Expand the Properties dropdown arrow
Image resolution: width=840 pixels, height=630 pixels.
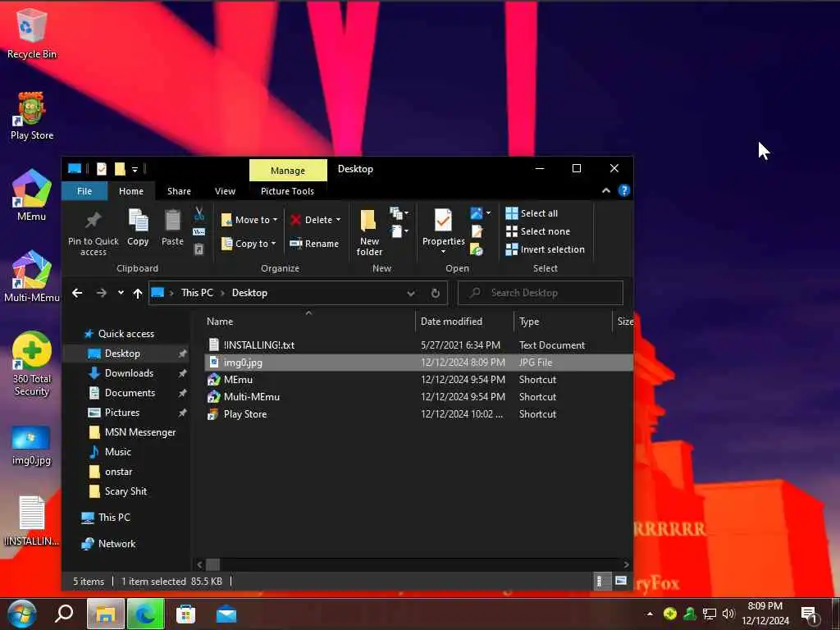pos(443,252)
